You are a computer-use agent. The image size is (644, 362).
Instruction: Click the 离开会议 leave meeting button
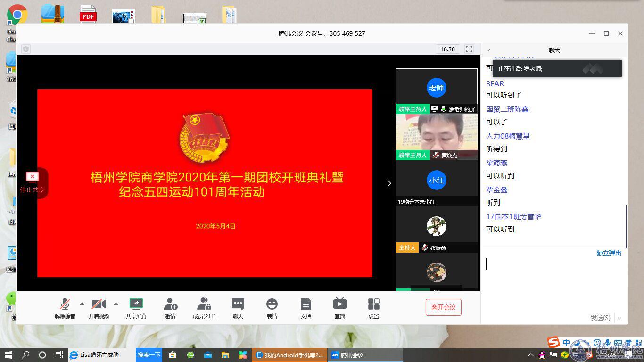coord(443,307)
